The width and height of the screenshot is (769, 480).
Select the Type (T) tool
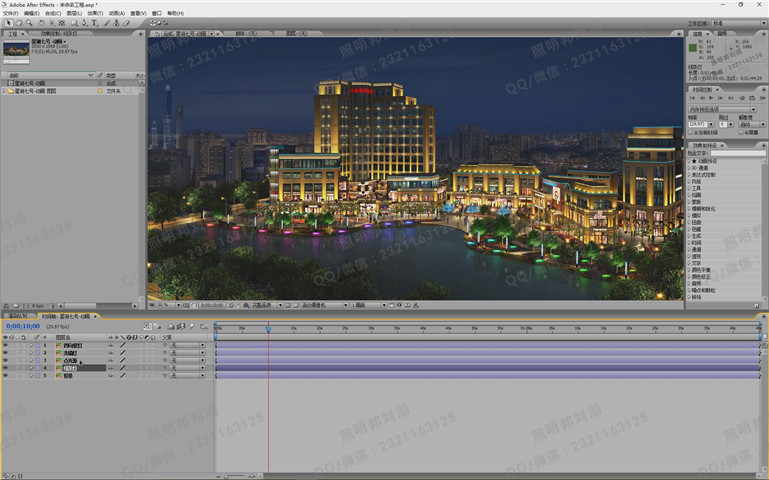[x=94, y=23]
